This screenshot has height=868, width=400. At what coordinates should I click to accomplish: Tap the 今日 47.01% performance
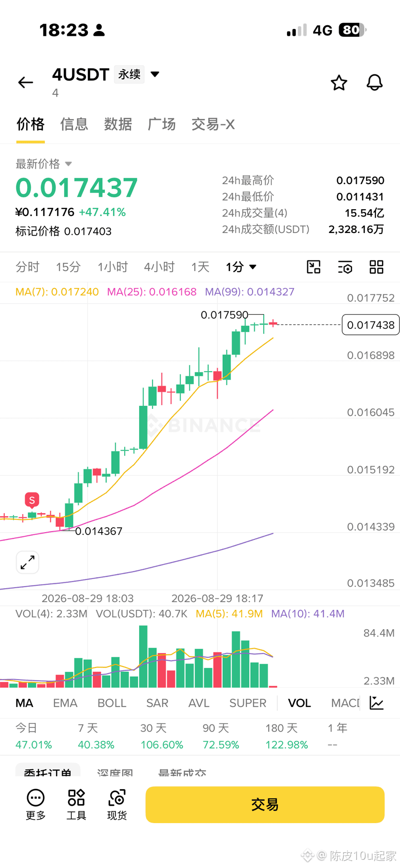tap(33, 736)
